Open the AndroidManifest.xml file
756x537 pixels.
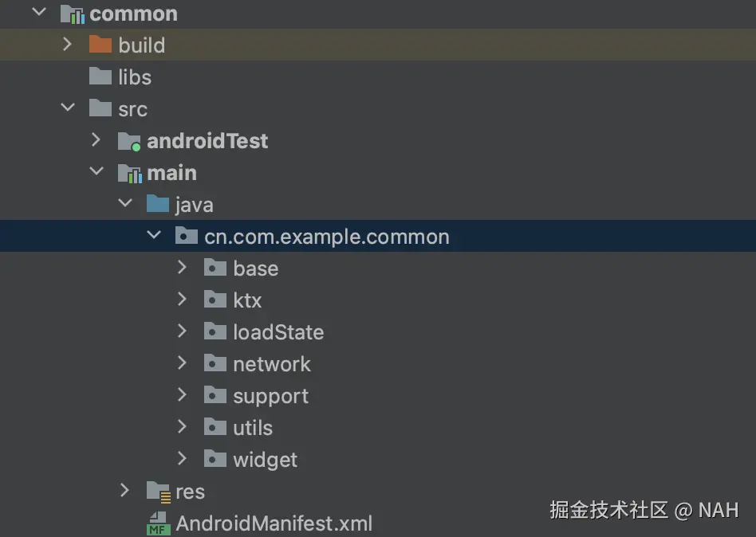(x=274, y=523)
